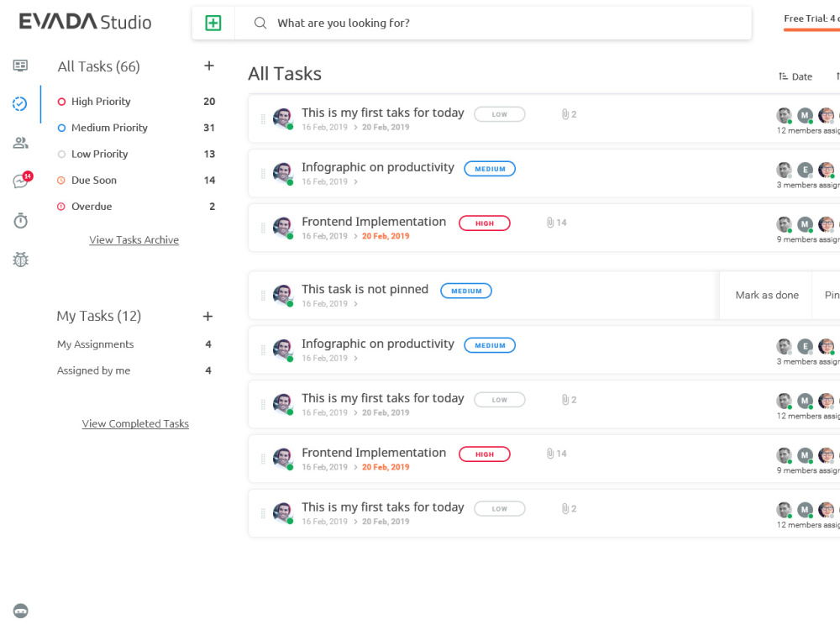Click the search input field
Image resolution: width=840 pixels, height=630 pixels.
pos(493,23)
